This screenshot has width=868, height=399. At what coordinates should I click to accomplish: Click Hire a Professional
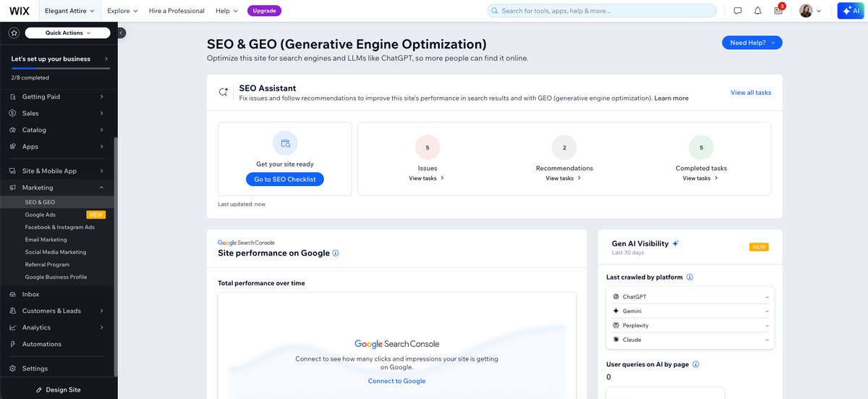tap(176, 11)
